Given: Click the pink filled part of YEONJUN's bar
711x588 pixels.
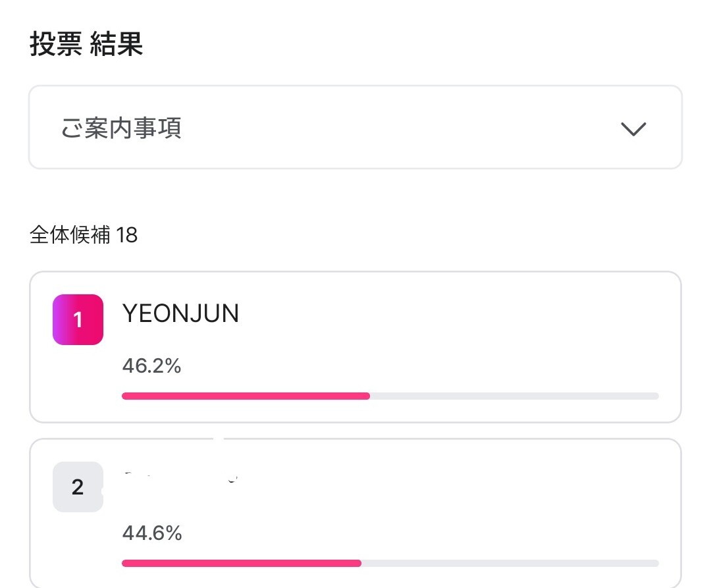Looking at the screenshot, I should pos(245,396).
